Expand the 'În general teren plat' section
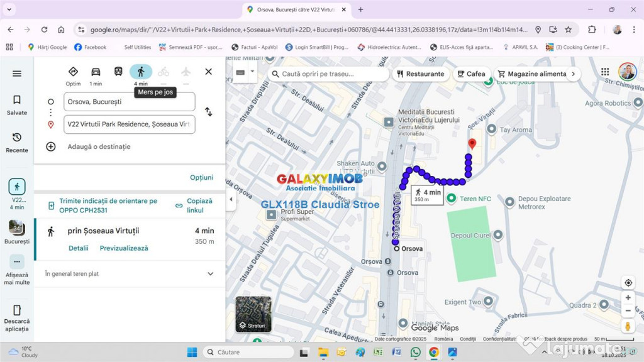This screenshot has width=644, height=362. tap(210, 274)
